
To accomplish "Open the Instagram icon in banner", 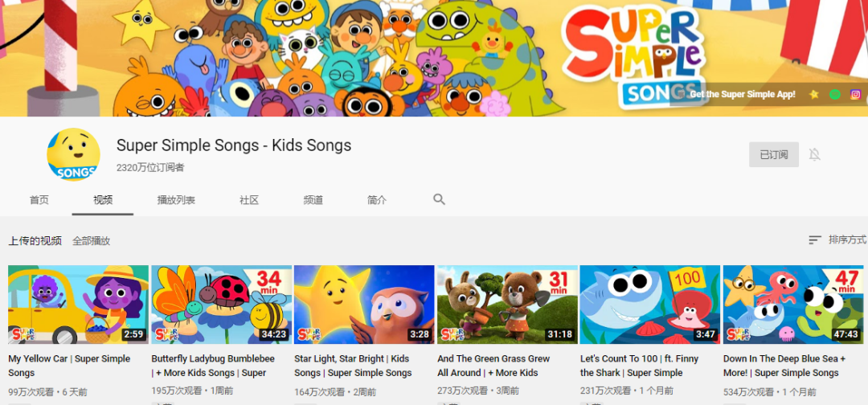I will pos(855,94).
